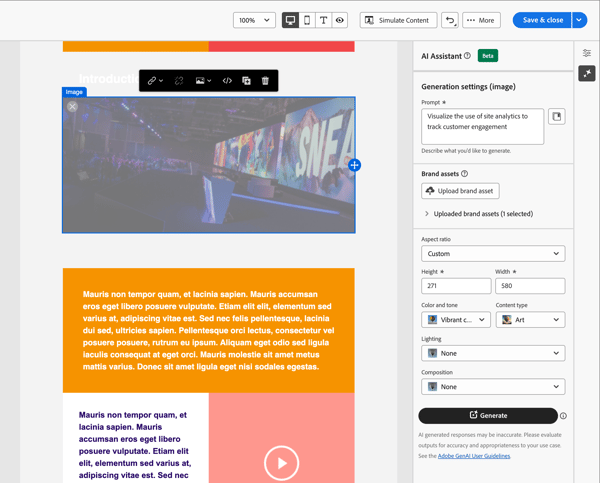This screenshot has height=483, width=600.
Task: Open the Lighting dropdown
Action: (x=493, y=353)
